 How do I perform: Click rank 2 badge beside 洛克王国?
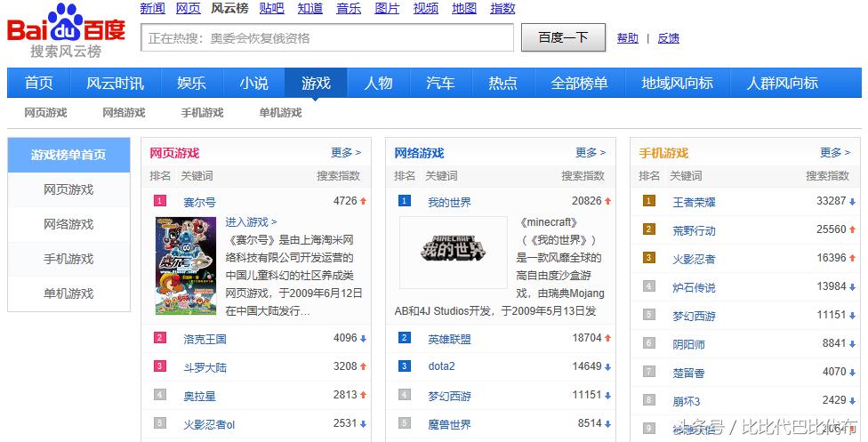coord(159,337)
